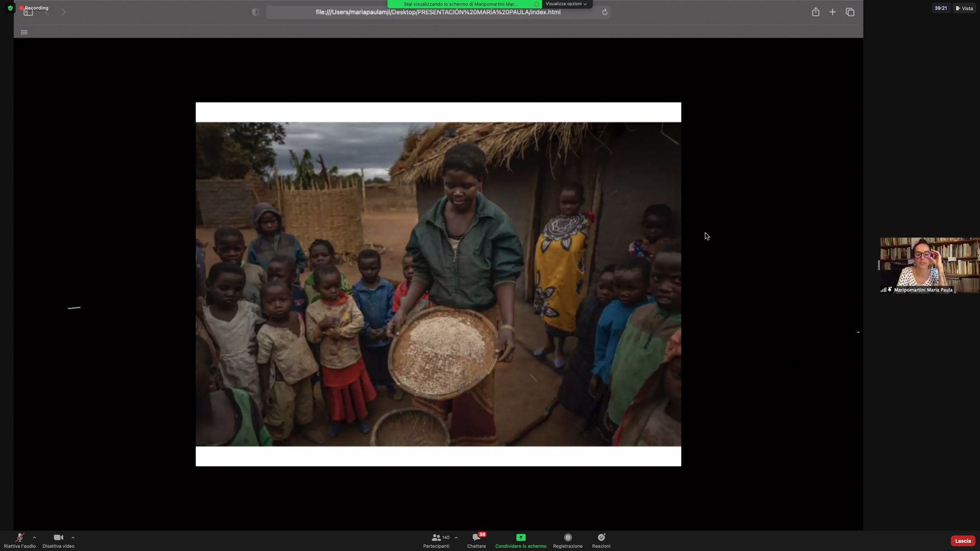Expand participants options arrow
Image resolution: width=980 pixels, height=551 pixels.
coord(456,537)
